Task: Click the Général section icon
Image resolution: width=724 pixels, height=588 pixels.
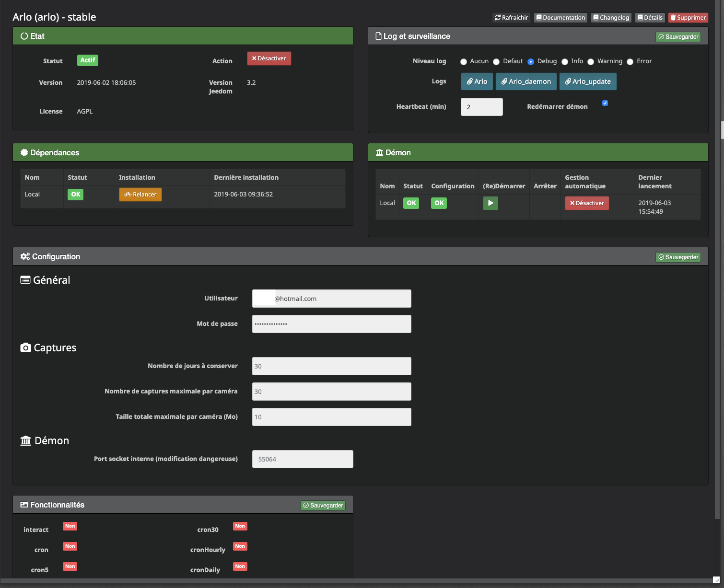Action: (x=25, y=280)
